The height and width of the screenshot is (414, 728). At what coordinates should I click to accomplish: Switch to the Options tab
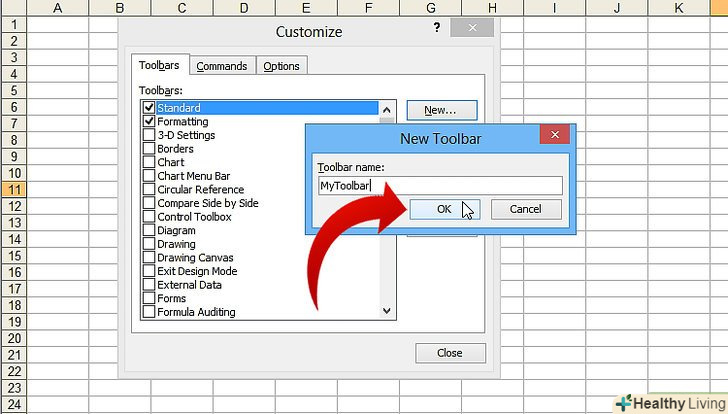coord(281,66)
